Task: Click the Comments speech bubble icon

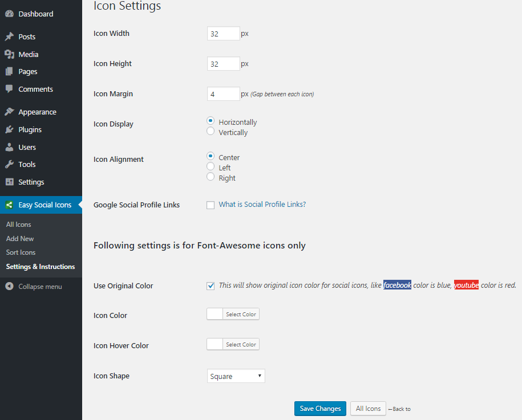Action: [x=9, y=89]
